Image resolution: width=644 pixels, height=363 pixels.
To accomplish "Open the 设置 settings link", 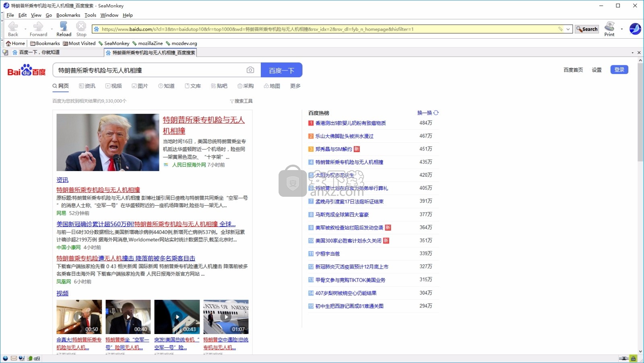I will (597, 70).
